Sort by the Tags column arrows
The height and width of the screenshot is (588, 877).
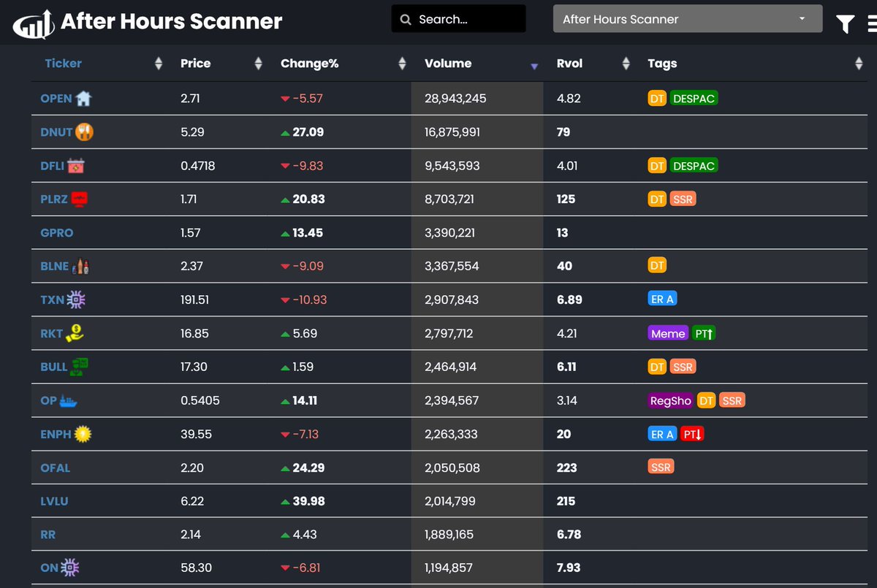coord(859,64)
